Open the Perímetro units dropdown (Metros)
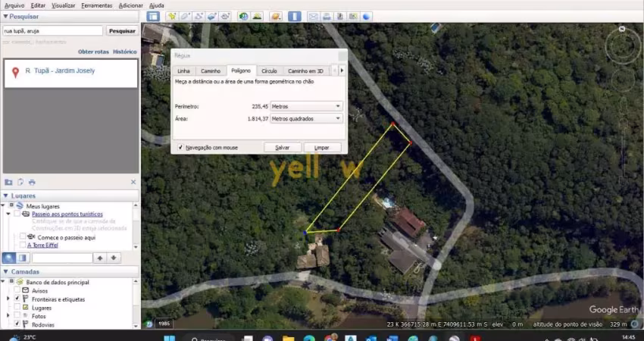This screenshot has width=644, height=341. [306, 107]
